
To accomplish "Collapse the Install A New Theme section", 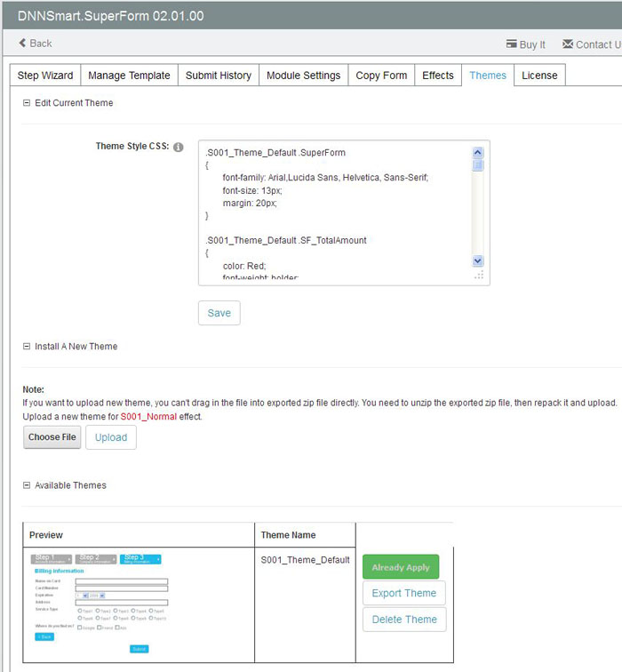I will coord(27,347).
